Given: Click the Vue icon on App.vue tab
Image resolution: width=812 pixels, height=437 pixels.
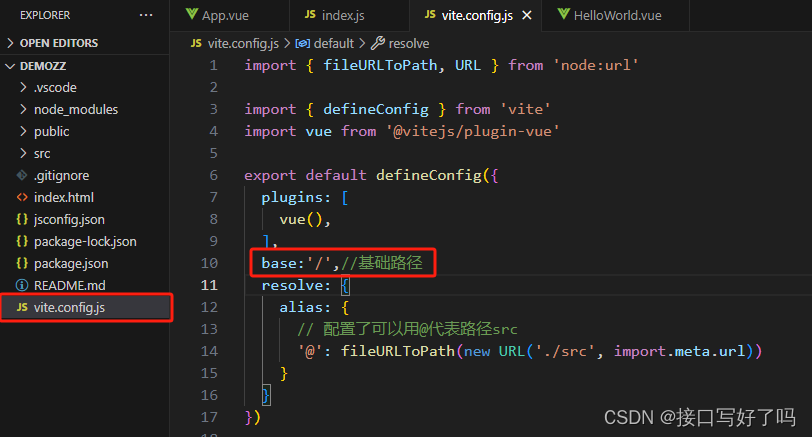Looking at the screenshot, I should 192,14.
